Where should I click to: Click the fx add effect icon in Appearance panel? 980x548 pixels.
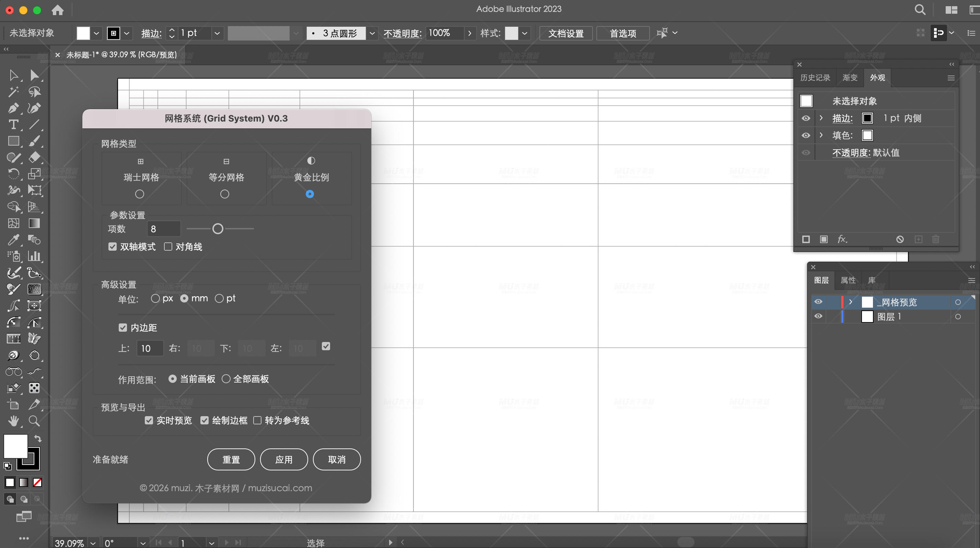pyautogui.click(x=842, y=239)
